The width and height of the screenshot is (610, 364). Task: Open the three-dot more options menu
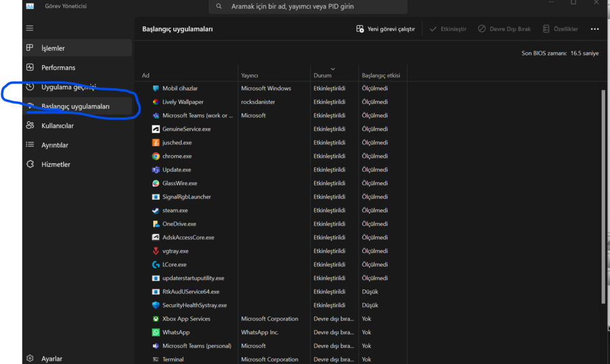594,29
